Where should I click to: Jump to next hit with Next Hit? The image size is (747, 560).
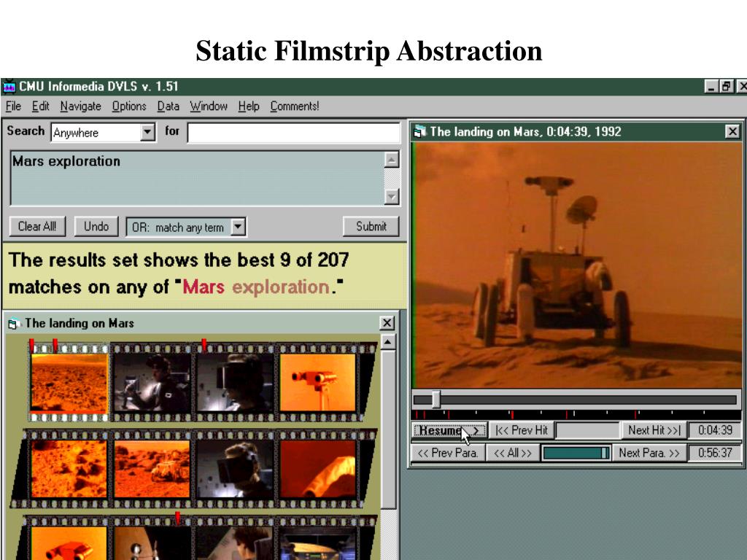pos(654,430)
